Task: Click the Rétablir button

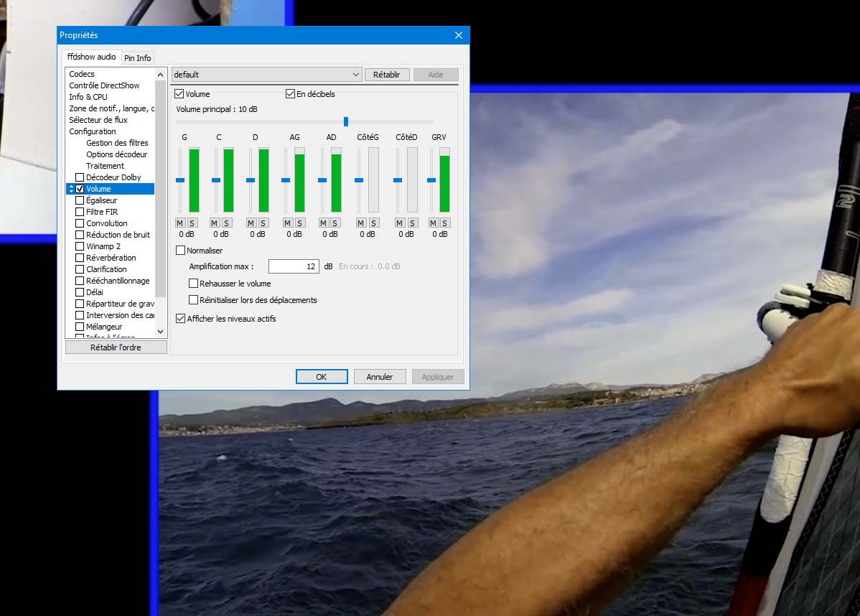Action: pyautogui.click(x=387, y=75)
